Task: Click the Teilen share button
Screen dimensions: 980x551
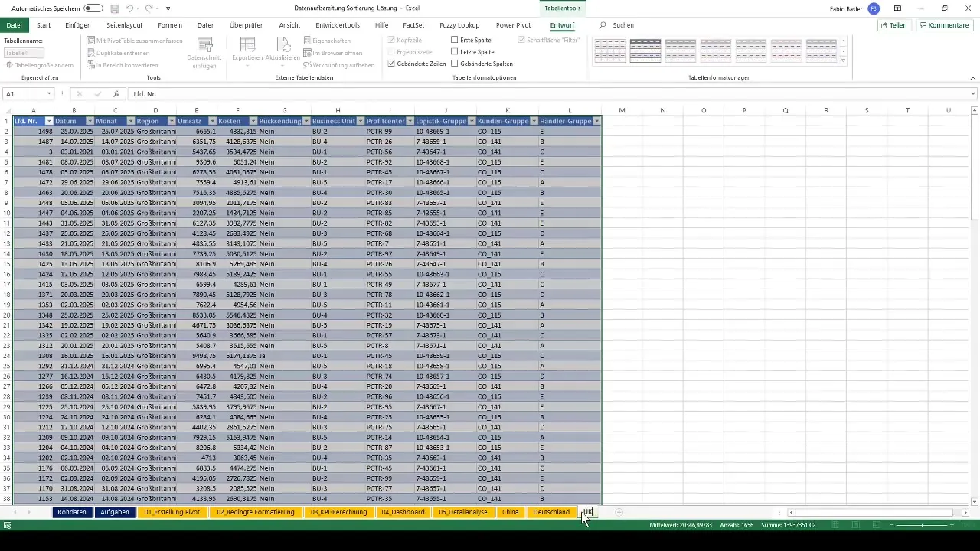Action: click(894, 25)
